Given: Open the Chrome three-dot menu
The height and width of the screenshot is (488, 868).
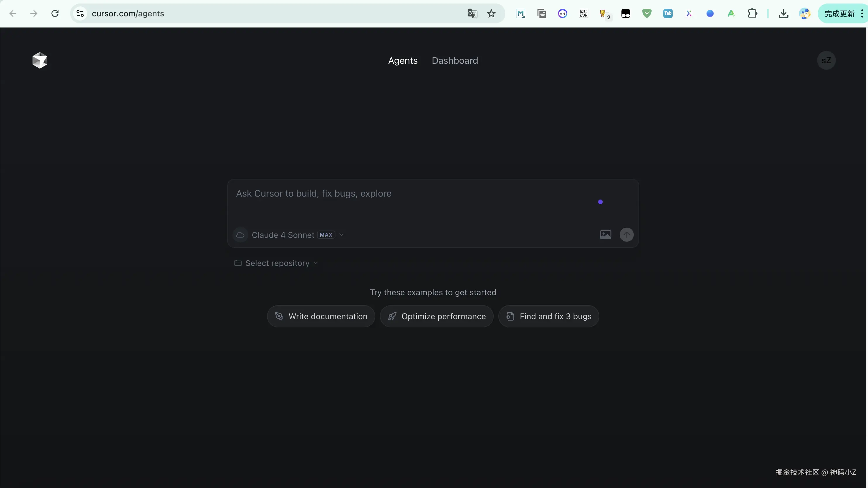Looking at the screenshot, I should click(x=862, y=13).
